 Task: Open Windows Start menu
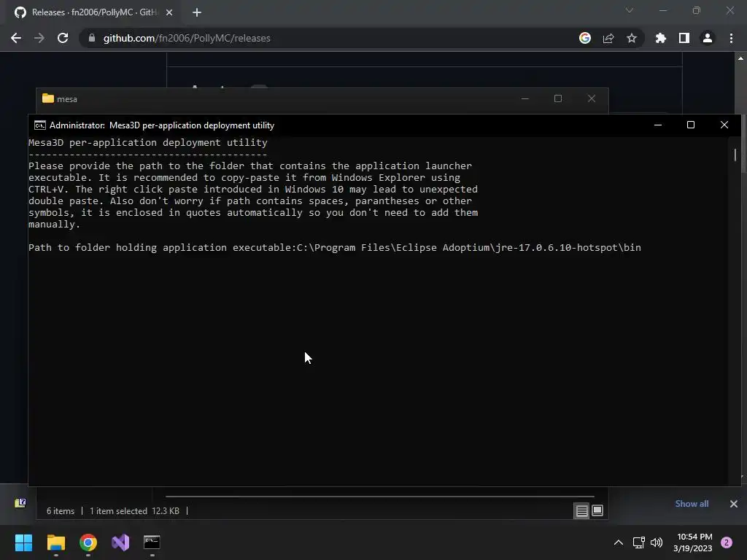23,542
